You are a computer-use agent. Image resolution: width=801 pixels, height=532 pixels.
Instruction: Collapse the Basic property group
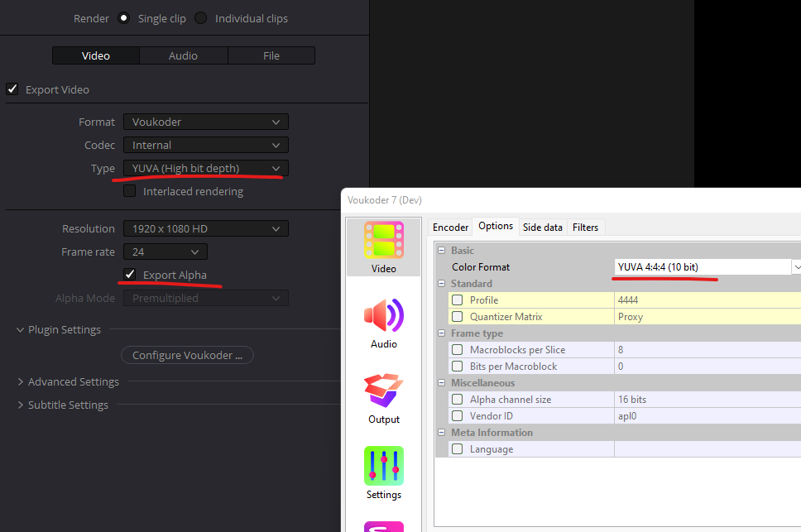click(442, 251)
